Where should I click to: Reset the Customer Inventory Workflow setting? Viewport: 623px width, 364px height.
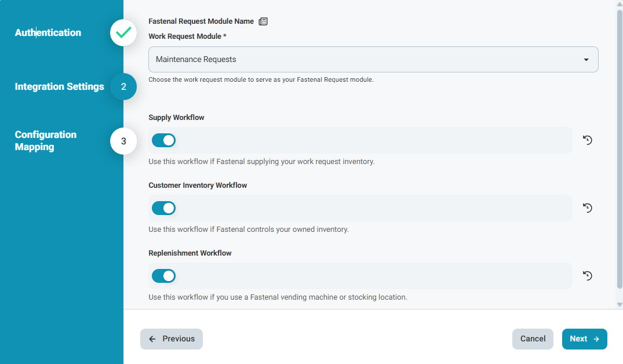pos(588,208)
